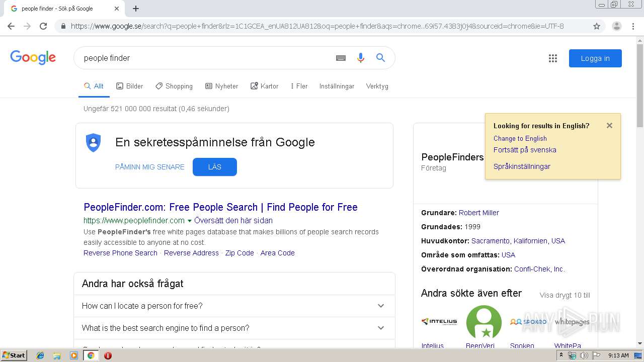Click Översätt den här sidan link
Viewport: 644px width, 362px height.
click(x=233, y=221)
